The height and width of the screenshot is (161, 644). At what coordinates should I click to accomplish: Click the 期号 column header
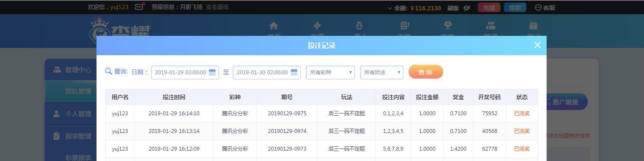(287, 97)
